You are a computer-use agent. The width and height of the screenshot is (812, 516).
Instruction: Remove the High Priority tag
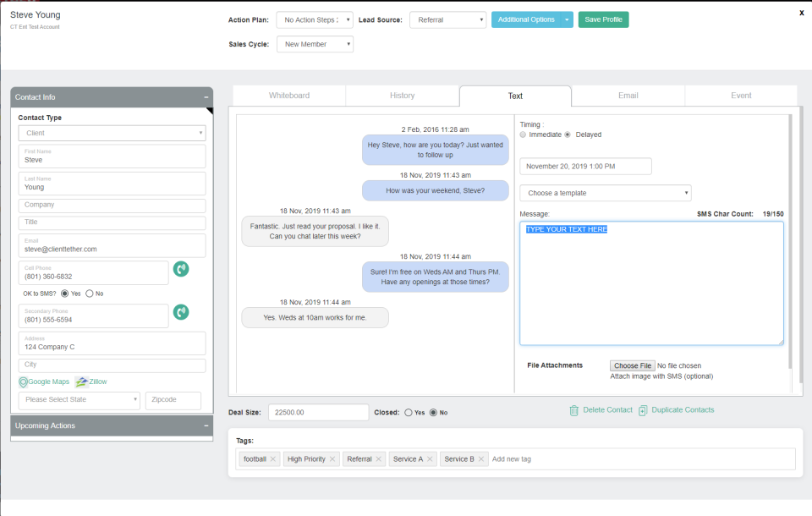[332, 458]
